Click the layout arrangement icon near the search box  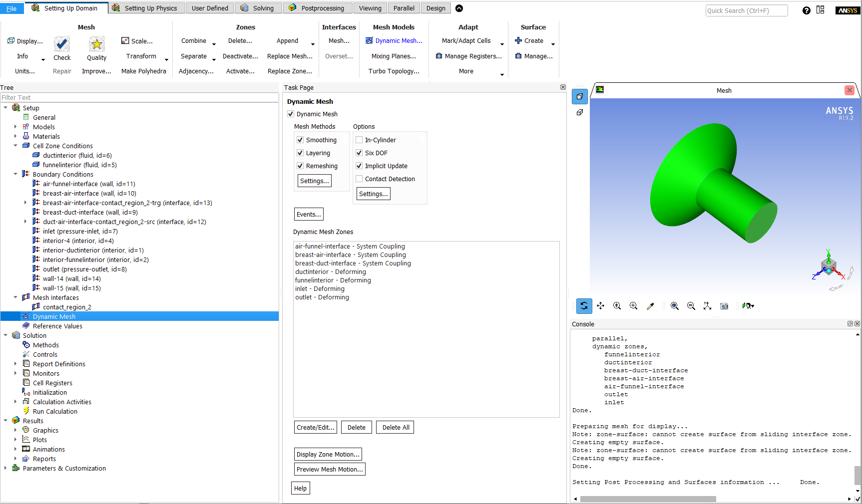[x=821, y=10]
